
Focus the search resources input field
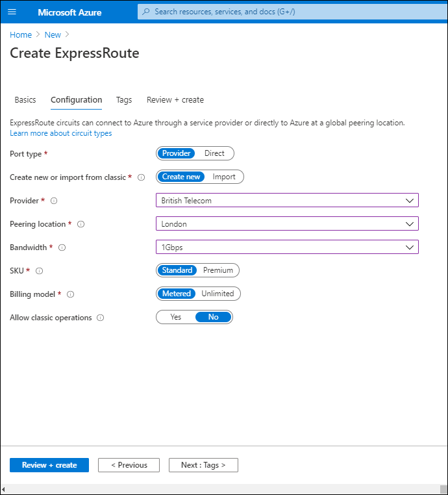(292, 12)
